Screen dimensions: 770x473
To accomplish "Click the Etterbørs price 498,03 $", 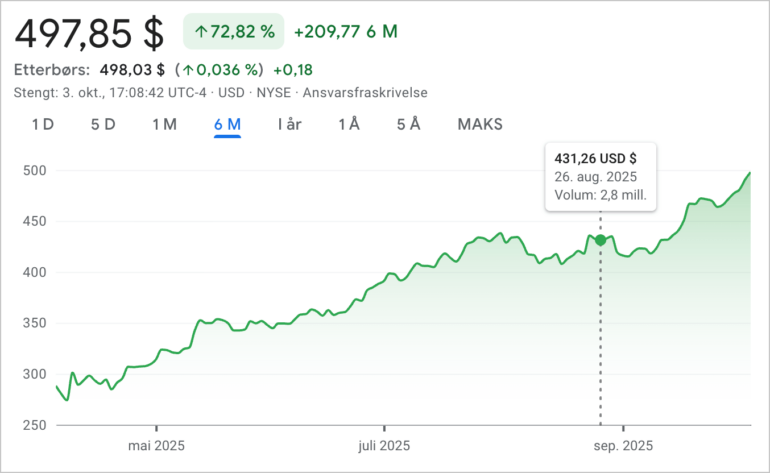I will [x=133, y=70].
